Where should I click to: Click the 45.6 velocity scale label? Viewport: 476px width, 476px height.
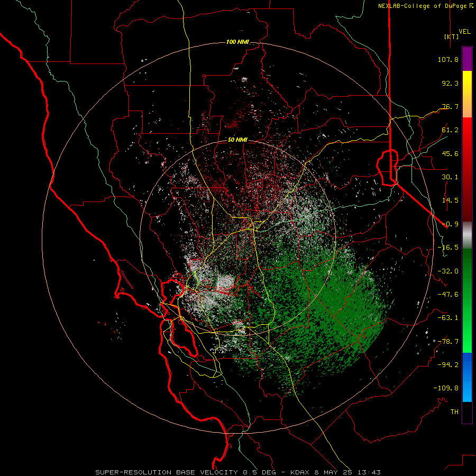pos(450,153)
